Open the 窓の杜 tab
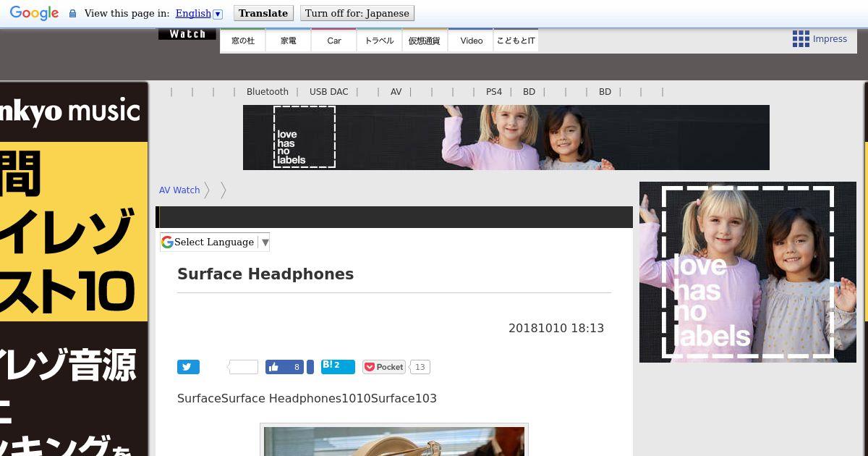Image resolution: width=868 pixels, height=456 pixels. [243, 41]
